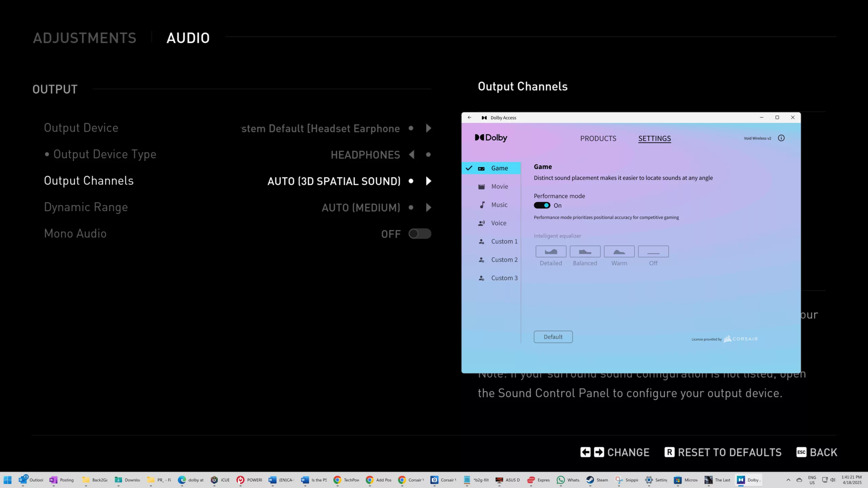Choose the Balanced equalizer preset

coord(585,251)
